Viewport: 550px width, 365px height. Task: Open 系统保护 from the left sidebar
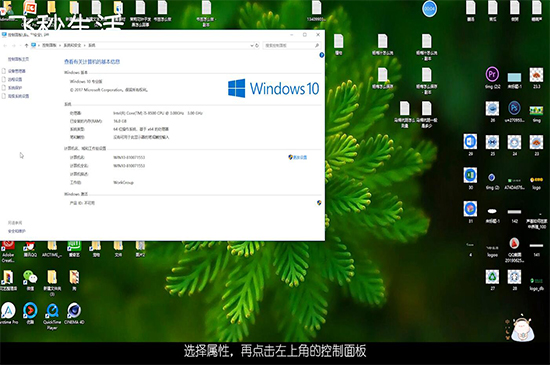[15, 88]
